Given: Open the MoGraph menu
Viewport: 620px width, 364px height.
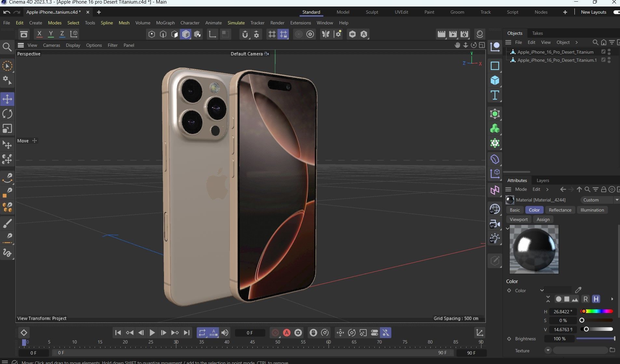Looking at the screenshot, I should coord(165,23).
